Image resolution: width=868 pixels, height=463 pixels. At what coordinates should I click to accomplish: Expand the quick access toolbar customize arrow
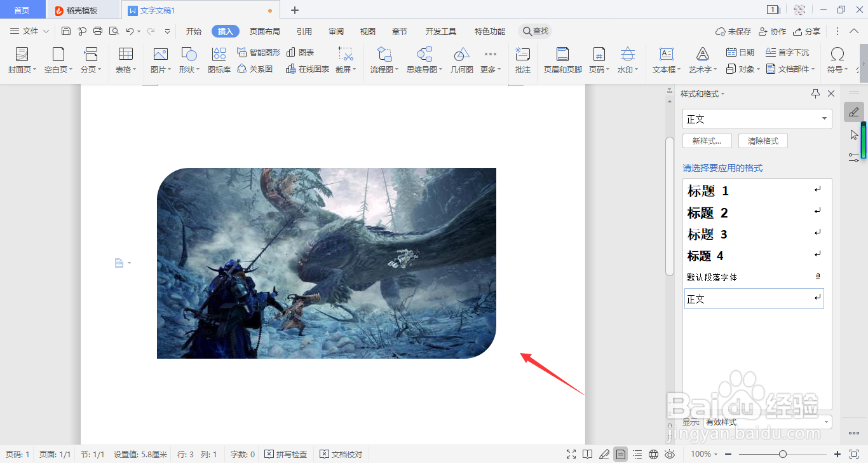[167, 31]
